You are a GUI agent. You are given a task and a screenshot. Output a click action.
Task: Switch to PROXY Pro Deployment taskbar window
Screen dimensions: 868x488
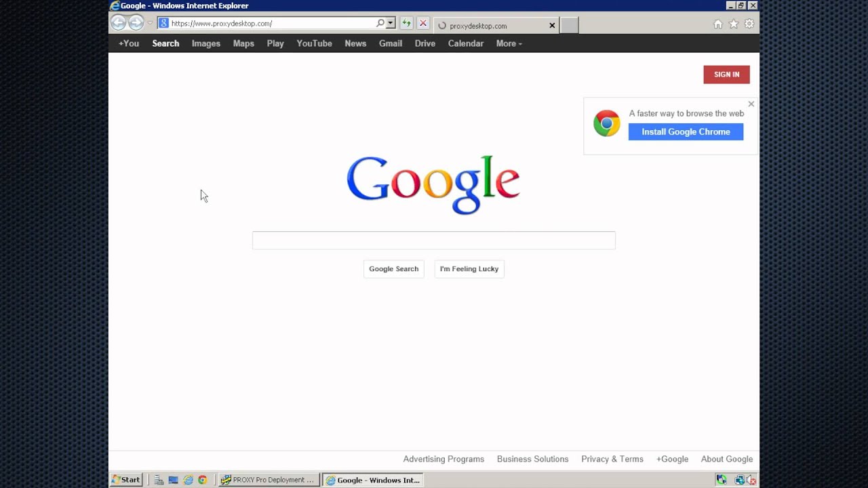click(x=269, y=480)
